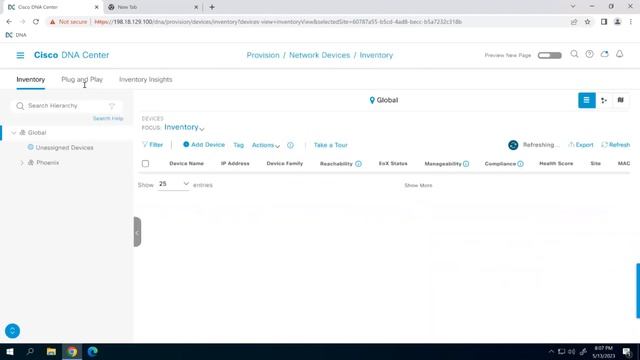Click Take a Tour link
Screen dimensions: 640x360
[331, 145]
